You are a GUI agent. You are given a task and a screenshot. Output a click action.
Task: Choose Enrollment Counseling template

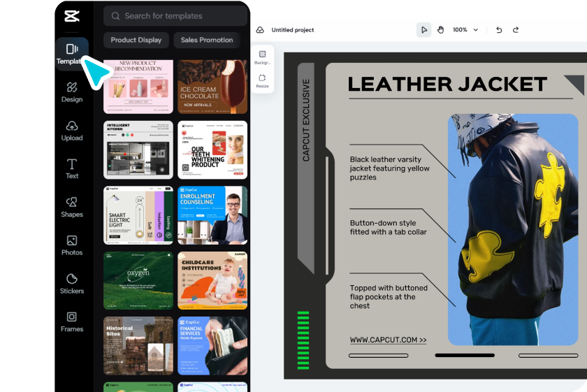click(212, 215)
